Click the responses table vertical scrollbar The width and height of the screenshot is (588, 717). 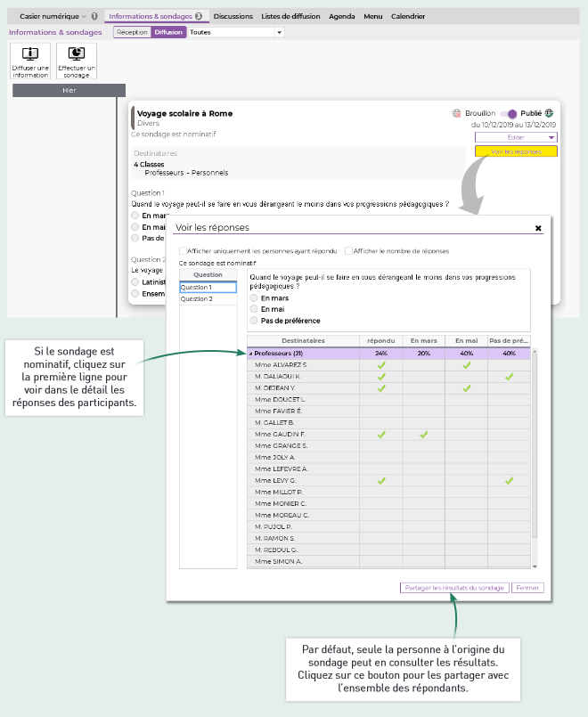[x=535, y=446]
